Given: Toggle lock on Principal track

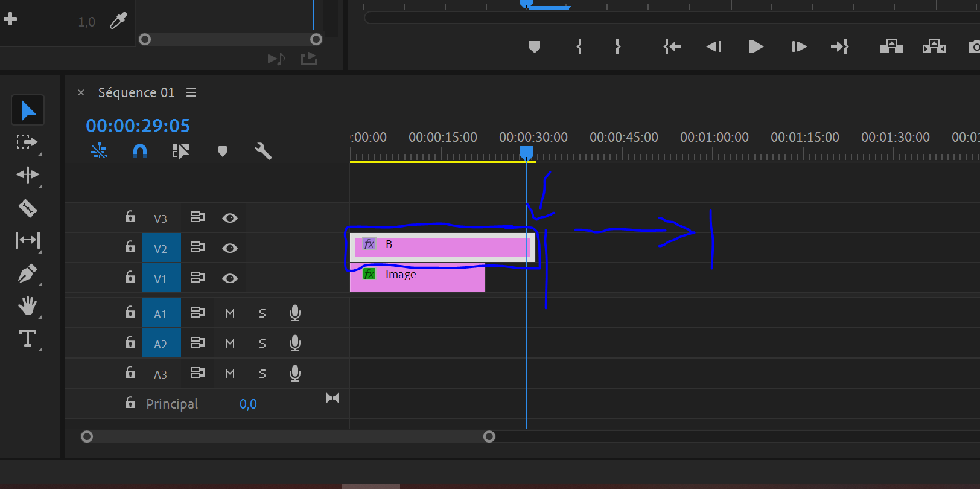Looking at the screenshot, I should tap(130, 403).
